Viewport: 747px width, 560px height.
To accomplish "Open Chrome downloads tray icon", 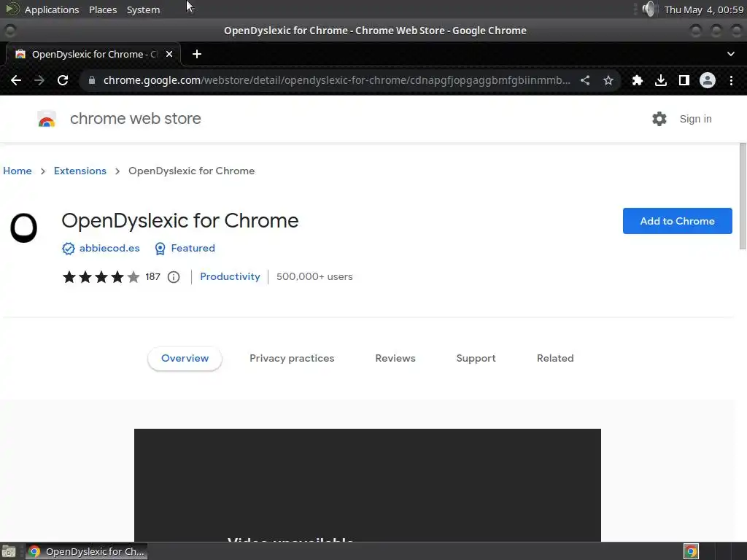I will tap(661, 80).
